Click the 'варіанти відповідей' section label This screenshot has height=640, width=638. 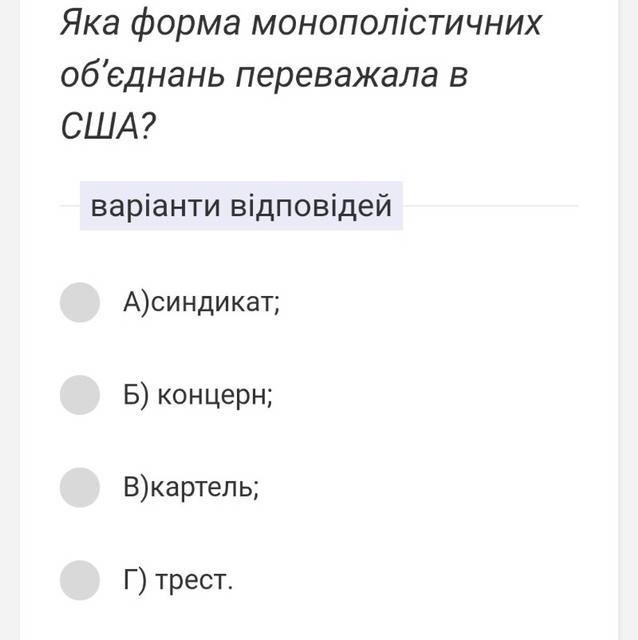pos(241,207)
